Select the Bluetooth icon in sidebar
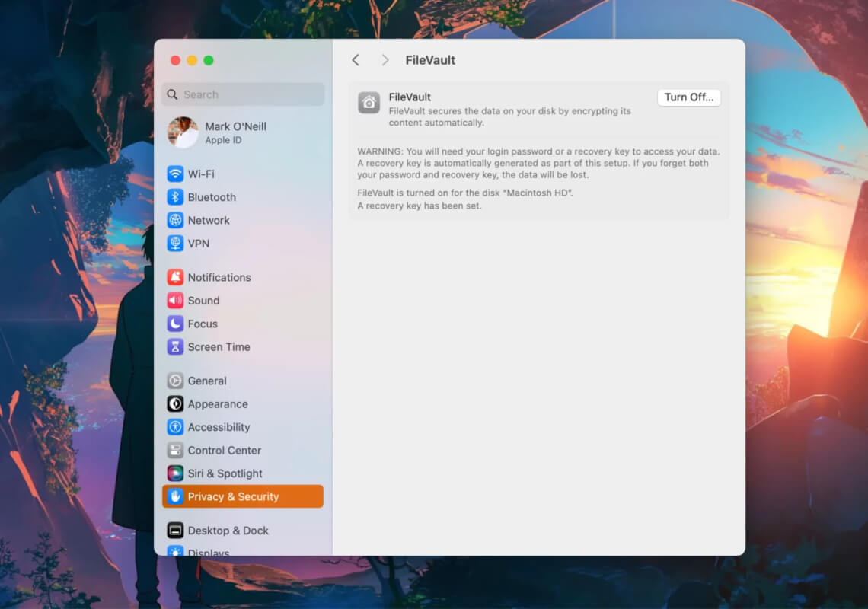Image resolution: width=868 pixels, height=609 pixels. 175,197
